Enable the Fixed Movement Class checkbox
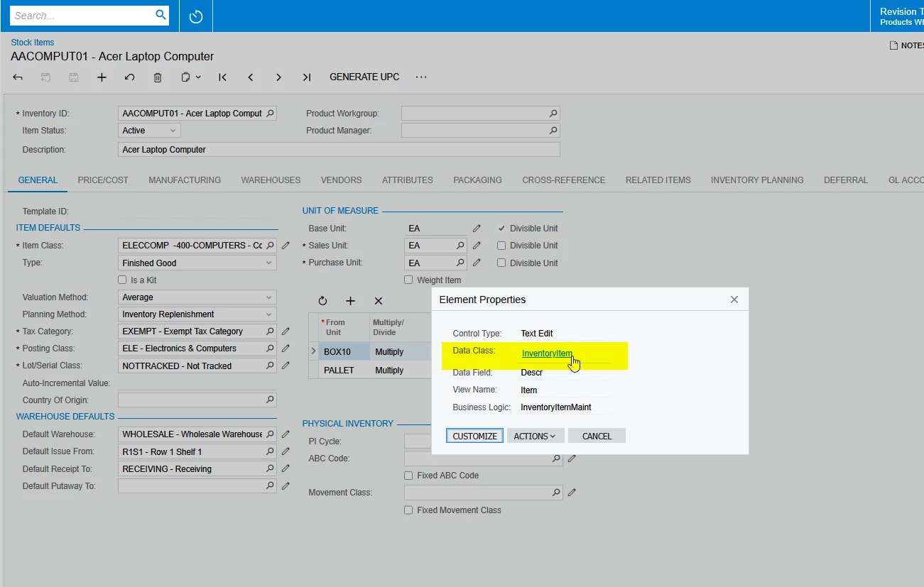The width and height of the screenshot is (924, 587). pyautogui.click(x=408, y=510)
